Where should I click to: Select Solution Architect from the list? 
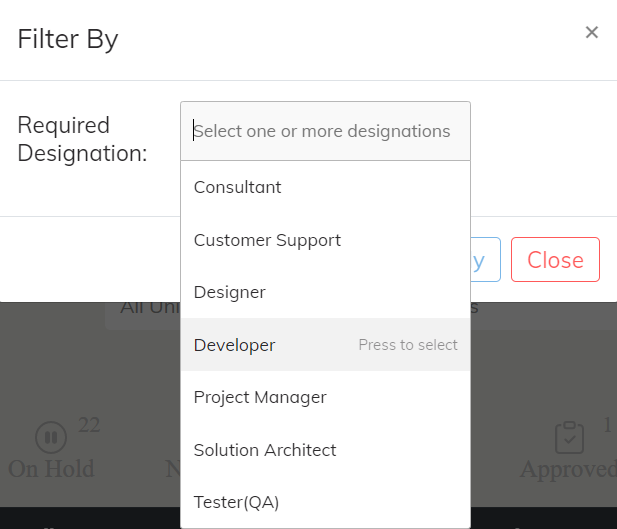click(x=325, y=450)
